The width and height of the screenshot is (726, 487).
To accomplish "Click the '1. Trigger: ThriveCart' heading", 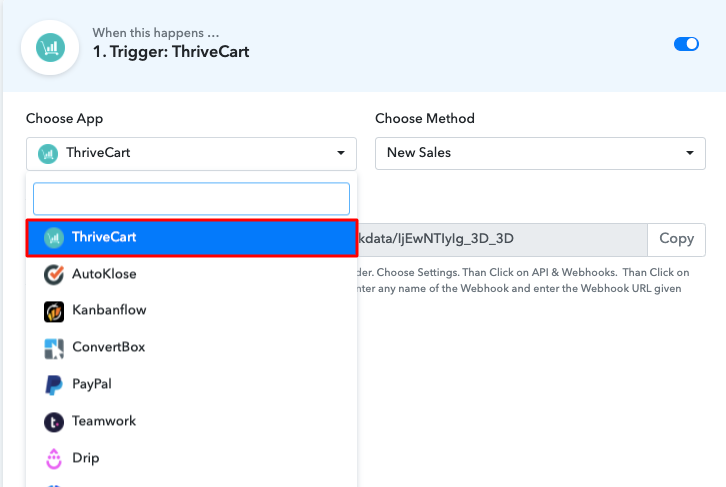I will [x=171, y=52].
